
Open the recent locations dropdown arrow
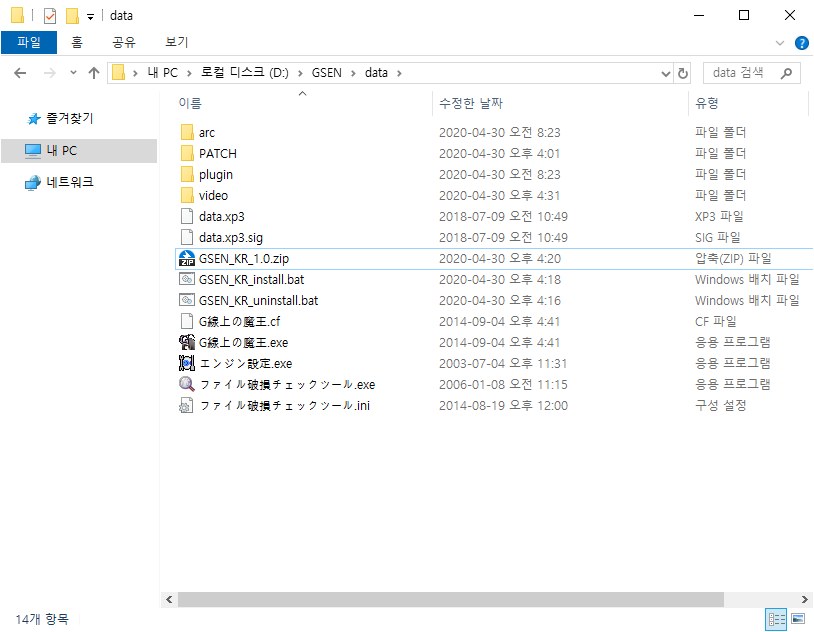tap(73, 73)
